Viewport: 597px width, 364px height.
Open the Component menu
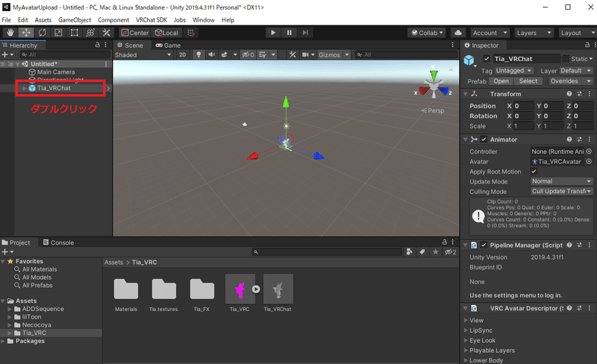pyautogui.click(x=113, y=20)
